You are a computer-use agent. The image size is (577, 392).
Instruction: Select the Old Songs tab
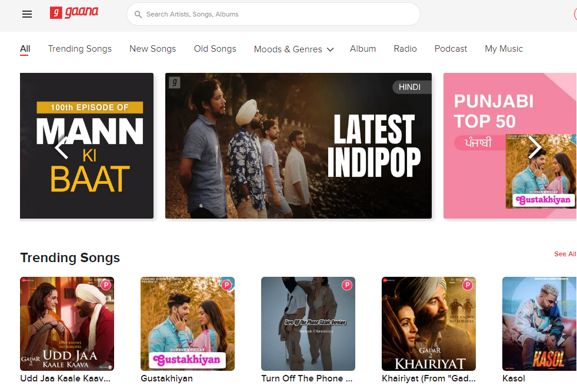click(x=215, y=49)
